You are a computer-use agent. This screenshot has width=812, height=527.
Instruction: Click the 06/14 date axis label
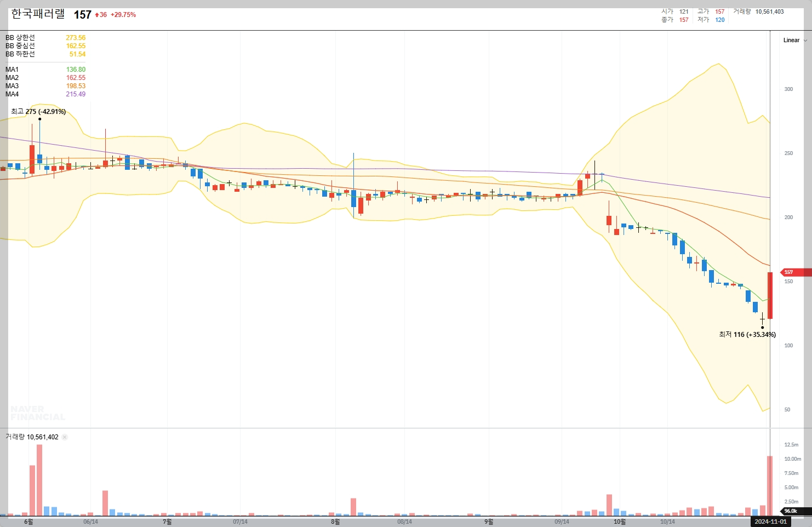pos(90,522)
